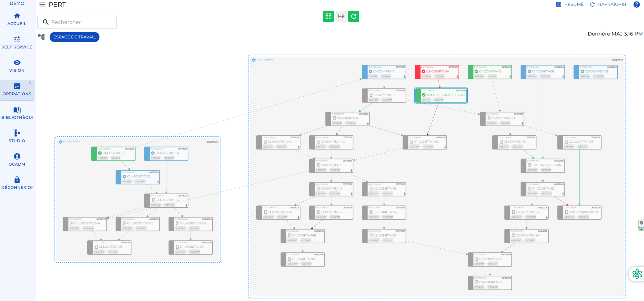Open the Bibliothèque section
Screen dimensions: 644x301
tap(17, 113)
